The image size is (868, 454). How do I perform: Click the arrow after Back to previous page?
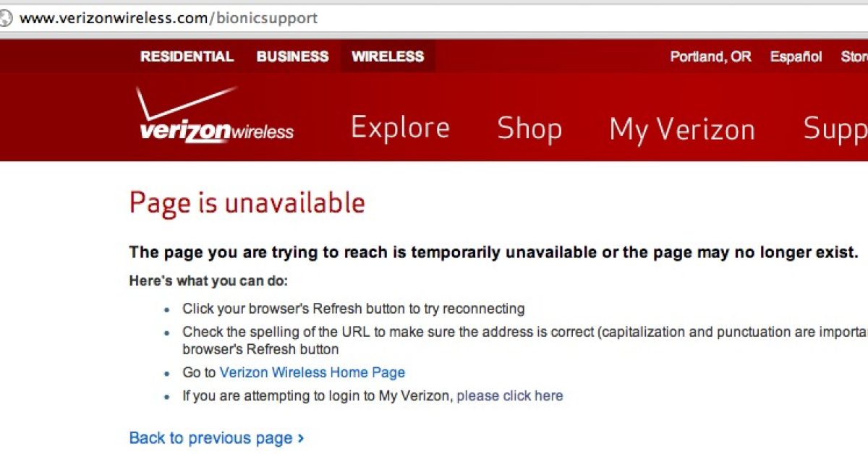click(301, 438)
